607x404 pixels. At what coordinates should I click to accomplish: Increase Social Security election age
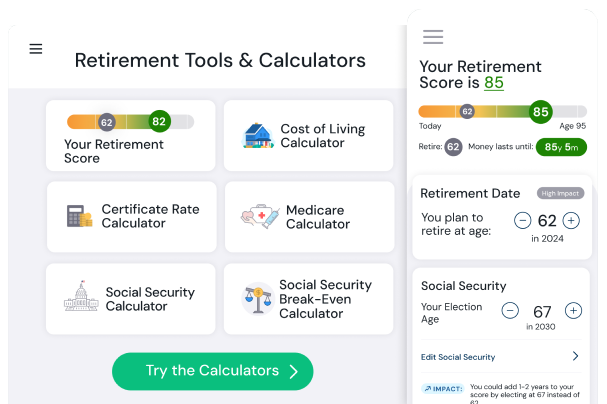click(x=573, y=311)
